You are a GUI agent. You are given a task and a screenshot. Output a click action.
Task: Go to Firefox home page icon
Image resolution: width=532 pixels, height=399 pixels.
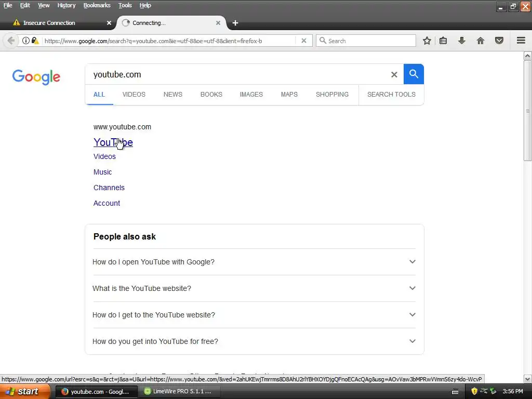[x=481, y=41]
